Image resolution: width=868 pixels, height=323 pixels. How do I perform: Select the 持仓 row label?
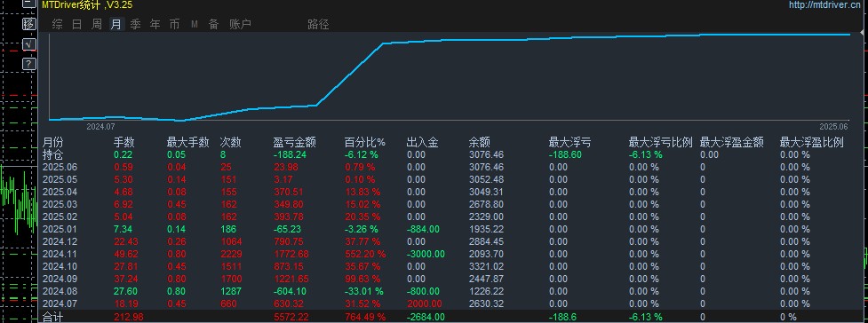[53, 155]
